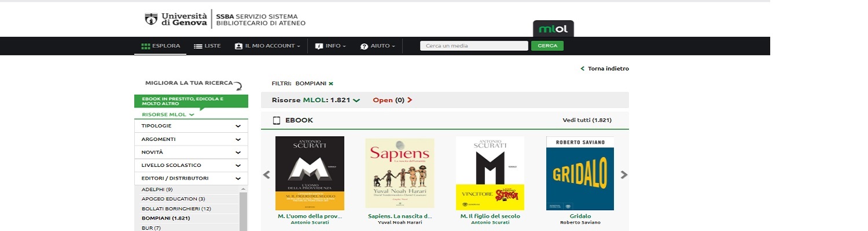868x231 pixels.
Task: Open the M. L'uomo della provvidenza cover
Action: pyautogui.click(x=310, y=173)
